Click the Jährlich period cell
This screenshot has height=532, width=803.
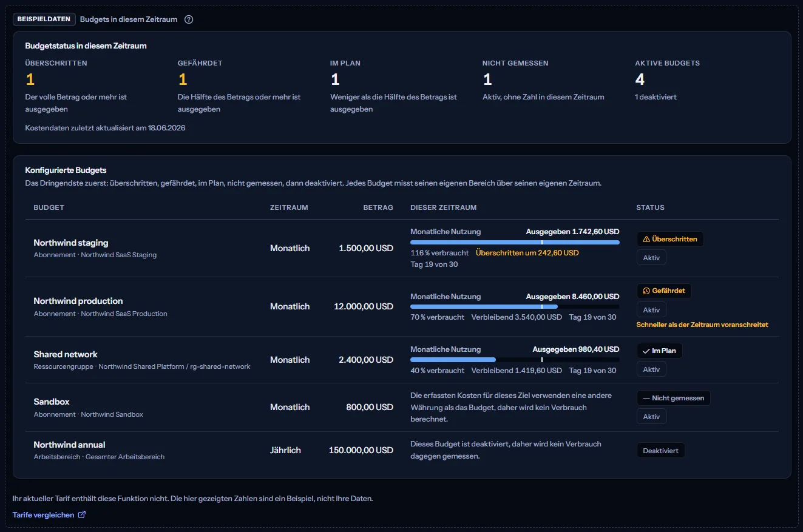285,450
